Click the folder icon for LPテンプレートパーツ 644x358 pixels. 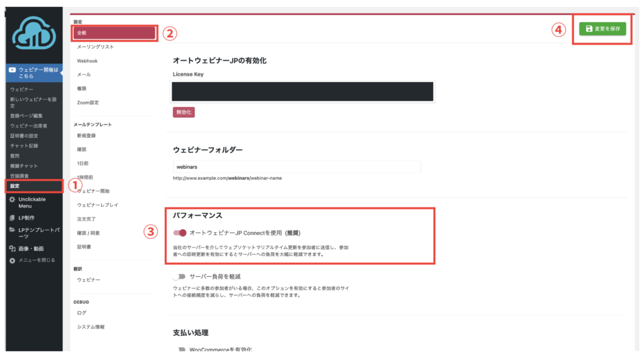[x=13, y=230]
